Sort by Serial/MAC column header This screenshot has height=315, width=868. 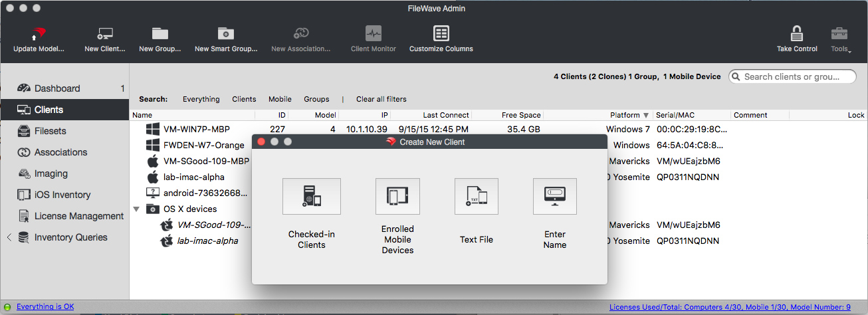click(692, 115)
